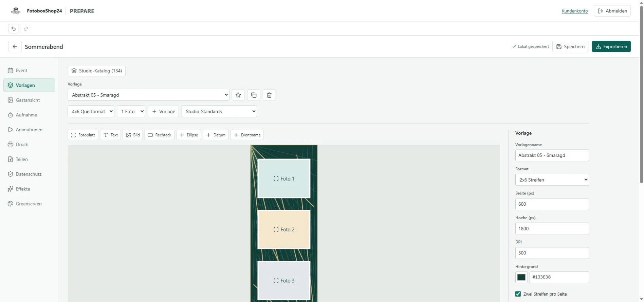This screenshot has width=644, height=302.
Task: Click the undo arrow icon
Action: tap(14, 29)
